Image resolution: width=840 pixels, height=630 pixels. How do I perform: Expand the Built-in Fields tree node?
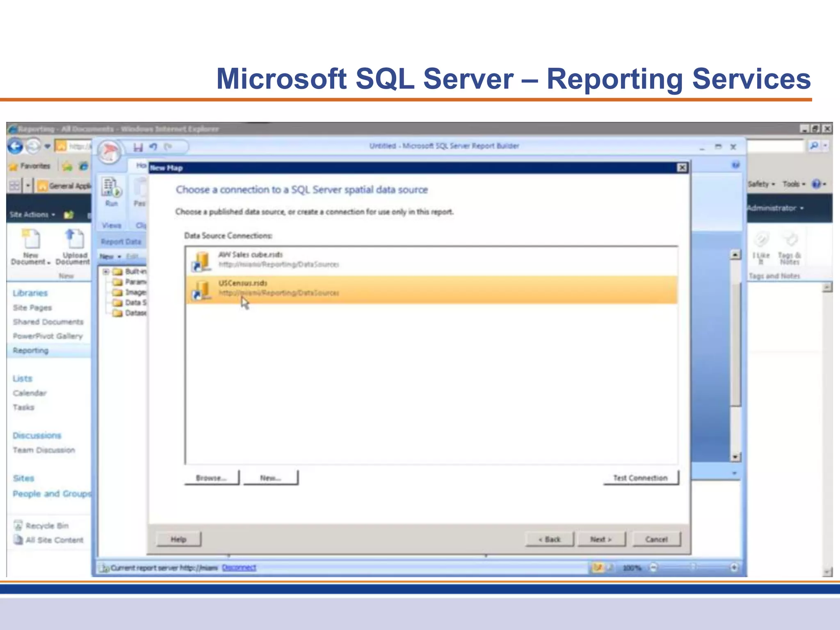point(106,272)
